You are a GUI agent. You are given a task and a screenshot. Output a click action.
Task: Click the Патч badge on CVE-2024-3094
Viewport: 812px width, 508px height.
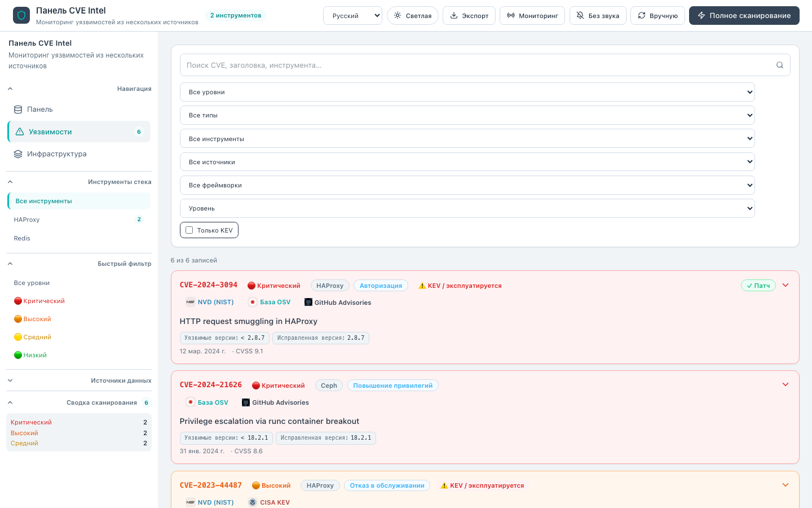[x=758, y=286]
